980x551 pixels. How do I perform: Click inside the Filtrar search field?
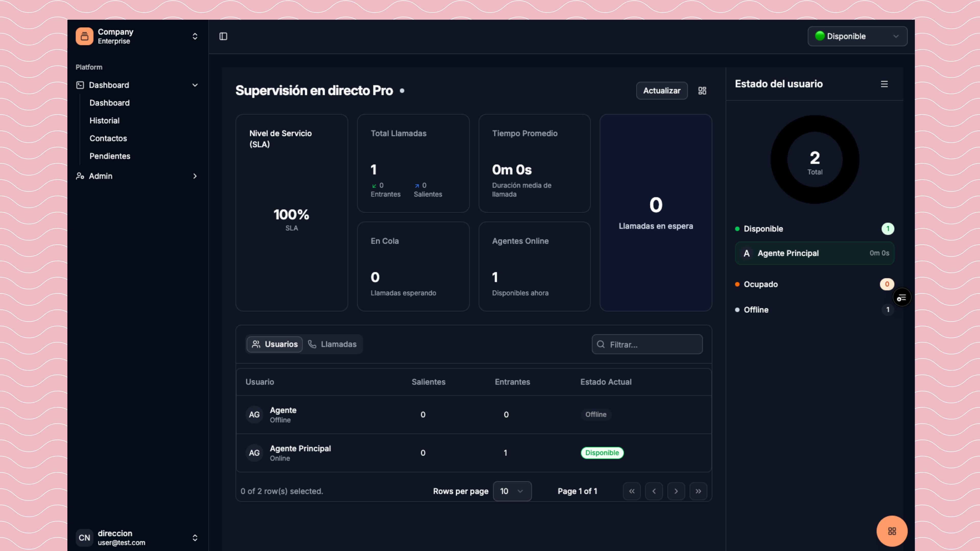tap(647, 344)
